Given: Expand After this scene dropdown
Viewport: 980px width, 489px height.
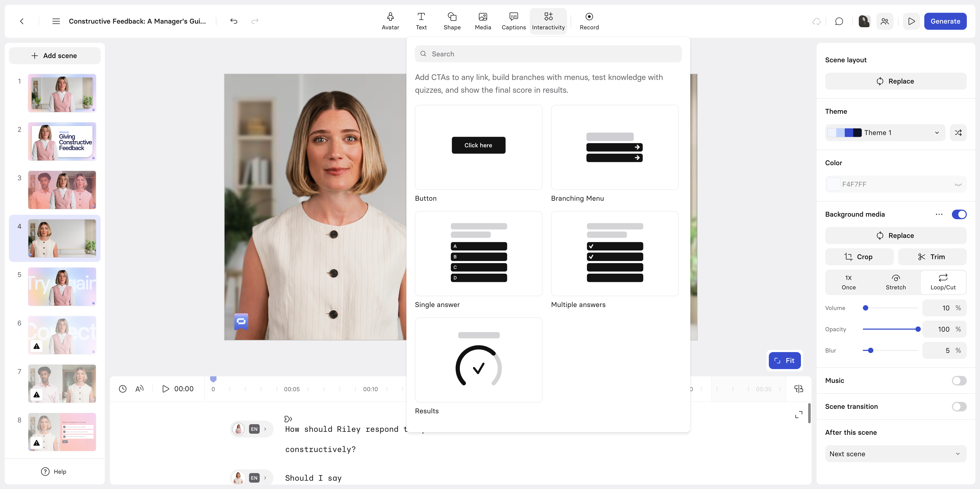Looking at the screenshot, I should 896,454.
